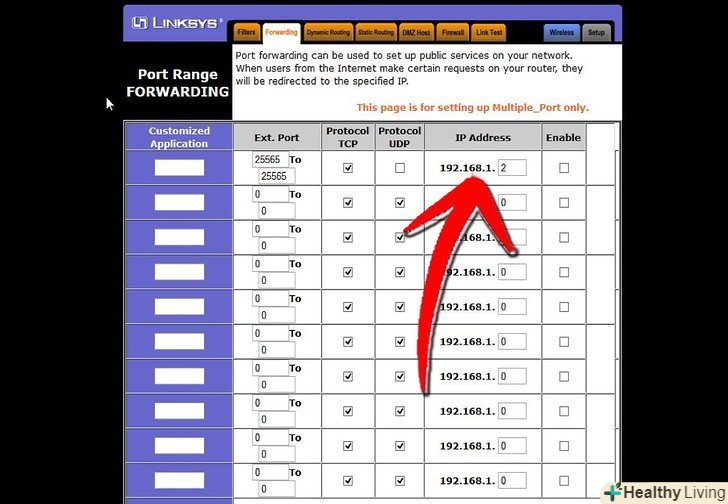Image resolution: width=728 pixels, height=504 pixels.
Task: Click the starting Ext. Port field showing 25565
Action: [270, 159]
